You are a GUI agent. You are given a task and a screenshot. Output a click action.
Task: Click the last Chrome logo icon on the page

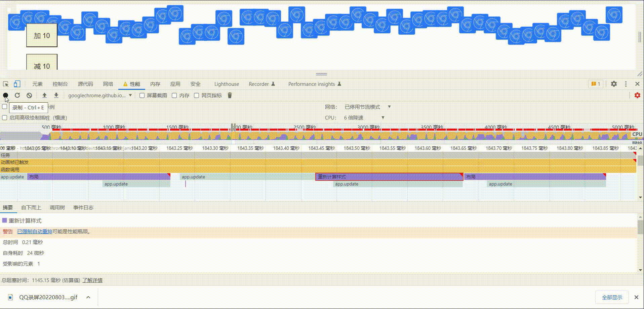click(x=614, y=15)
